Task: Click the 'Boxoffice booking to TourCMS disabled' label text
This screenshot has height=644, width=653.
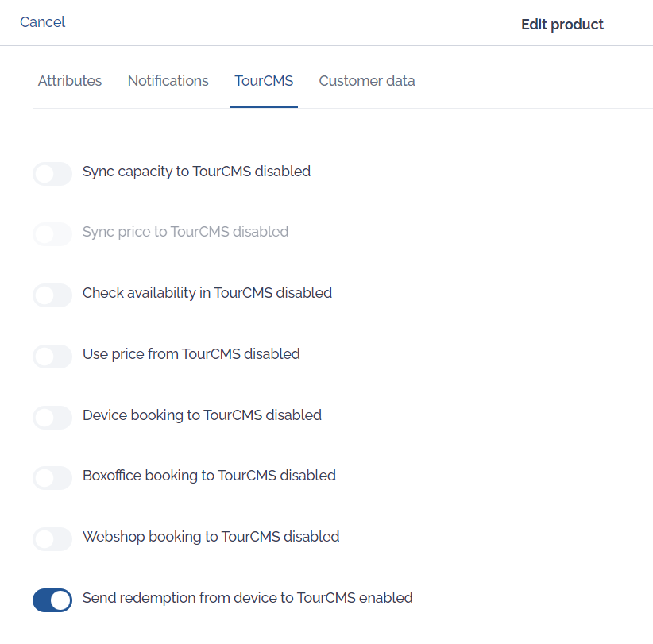Action: (x=209, y=476)
